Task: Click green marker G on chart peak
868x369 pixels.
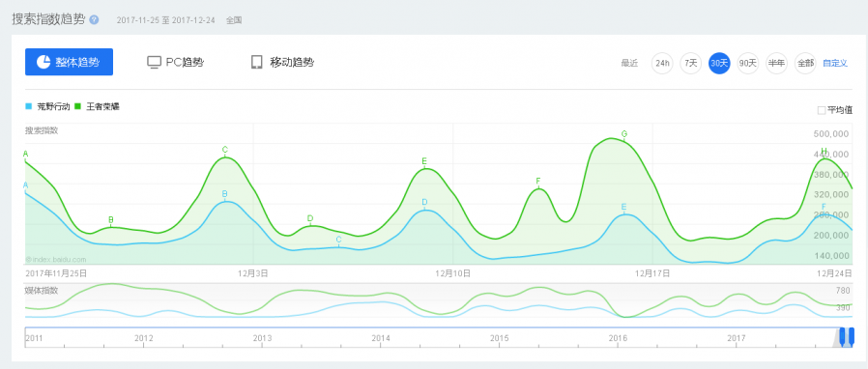Action: [624, 134]
